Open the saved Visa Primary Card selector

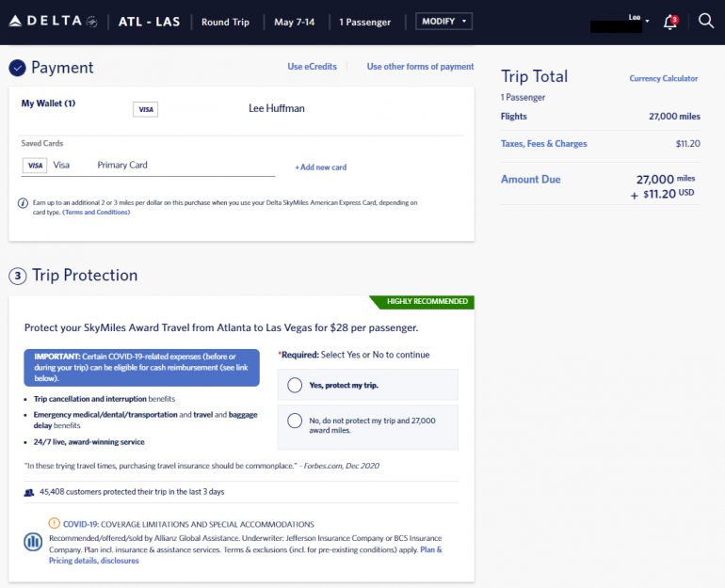[x=148, y=166]
